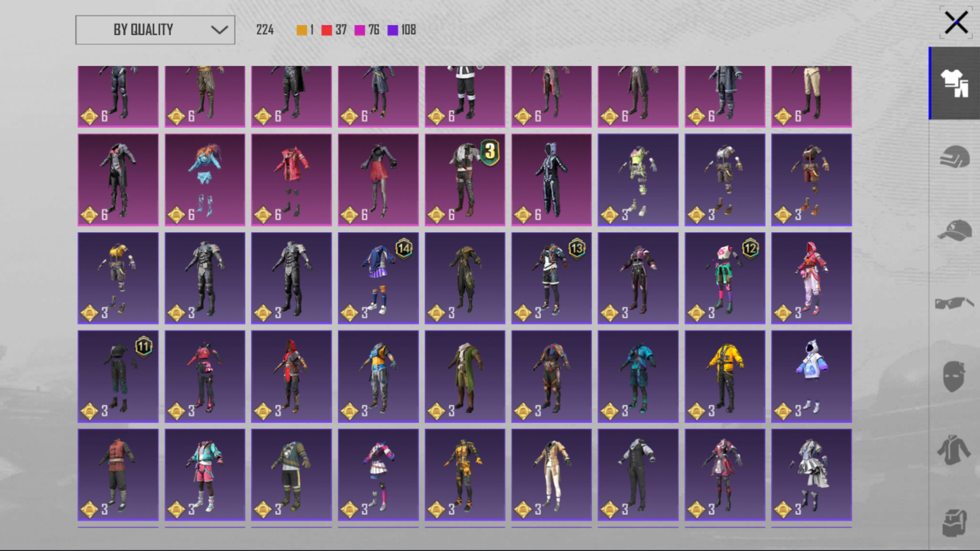Select the red hooded scarf outfit
The image size is (980, 551).
point(291,377)
